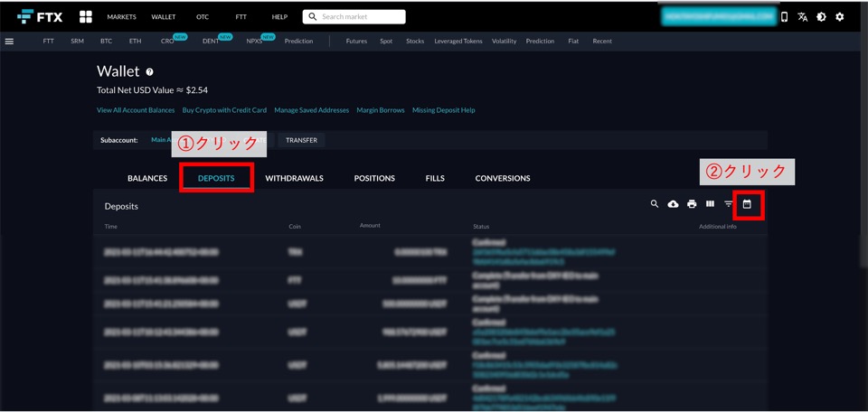The width and height of the screenshot is (868, 412).
Task: Switch to the POSITIONS tab
Action: tap(374, 178)
